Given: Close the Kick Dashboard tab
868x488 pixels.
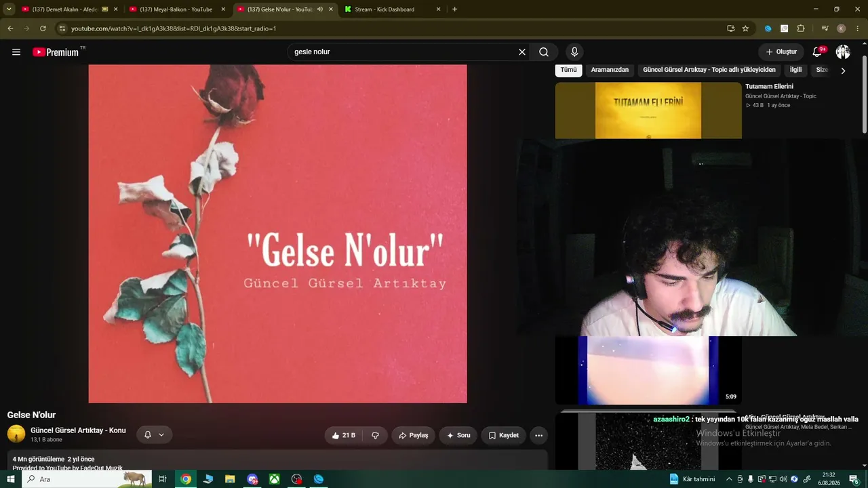Looking at the screenshot, I should click(x=438, y=9).
